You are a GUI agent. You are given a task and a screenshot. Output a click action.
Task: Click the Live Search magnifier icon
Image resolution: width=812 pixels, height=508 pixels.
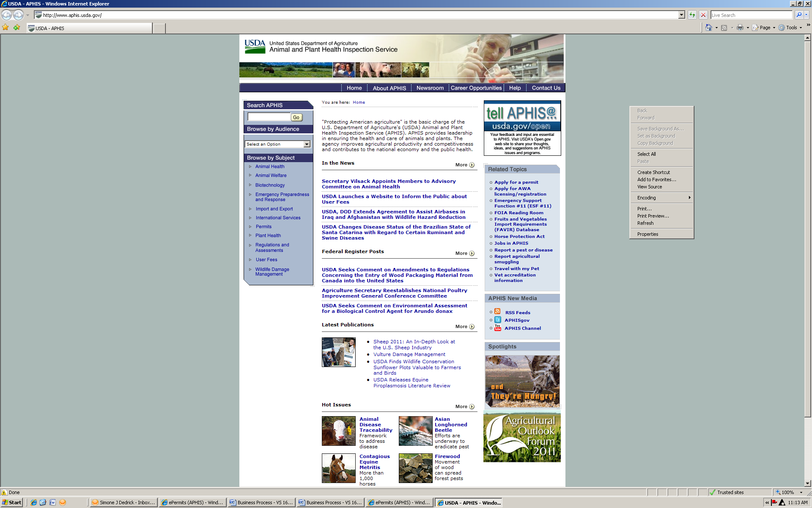click(798, 15)
